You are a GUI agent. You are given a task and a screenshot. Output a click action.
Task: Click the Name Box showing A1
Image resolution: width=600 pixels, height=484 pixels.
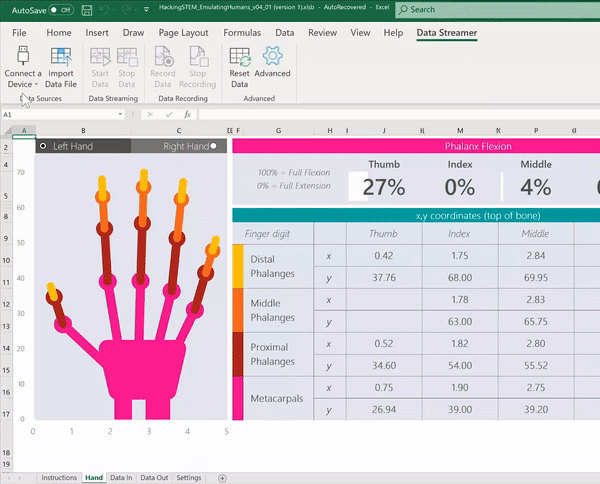click(63, 114)
